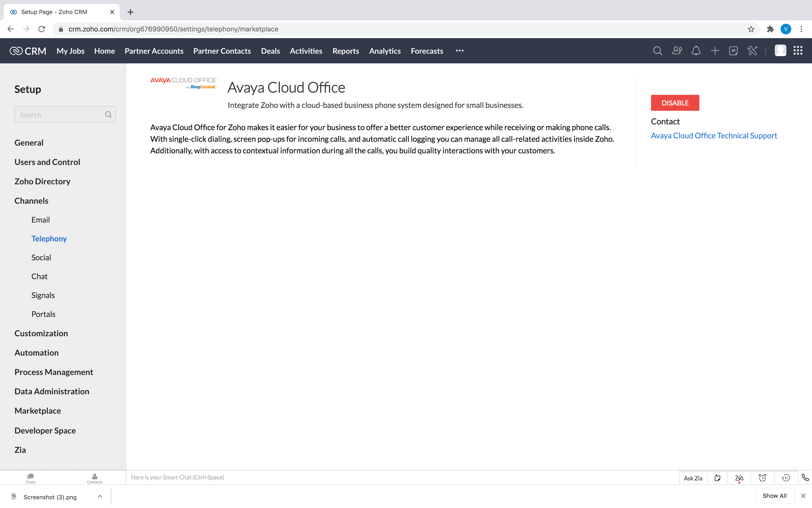Select Telephony under Channels
The image size is (812, 508).
49,239
